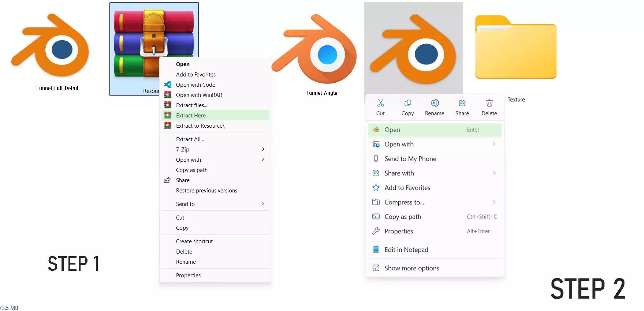Click share icon in classic context menu
The width and height of the screenshot is (644, 311).
(167, 180)
